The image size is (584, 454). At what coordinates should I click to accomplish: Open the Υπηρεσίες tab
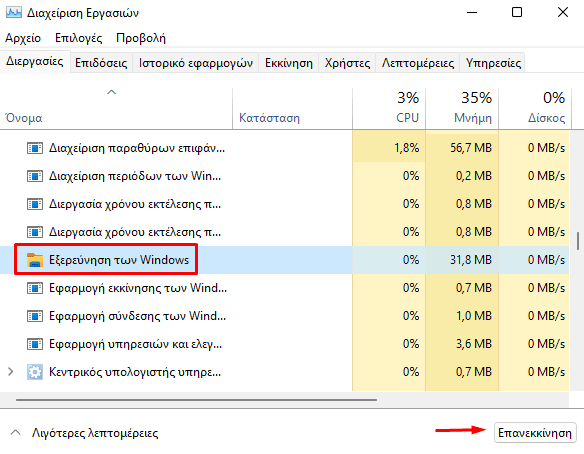(493, 63)
